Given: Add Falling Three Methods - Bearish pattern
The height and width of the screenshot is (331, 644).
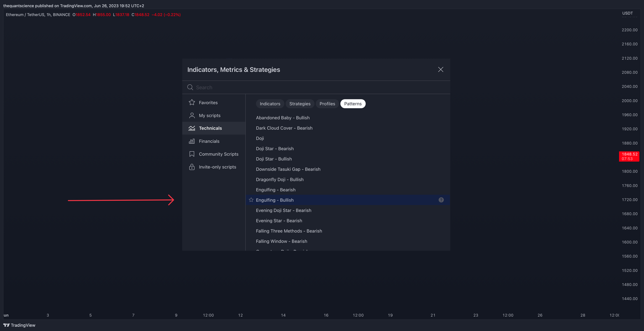Looking at the screenshot, I should coord(348,231).
